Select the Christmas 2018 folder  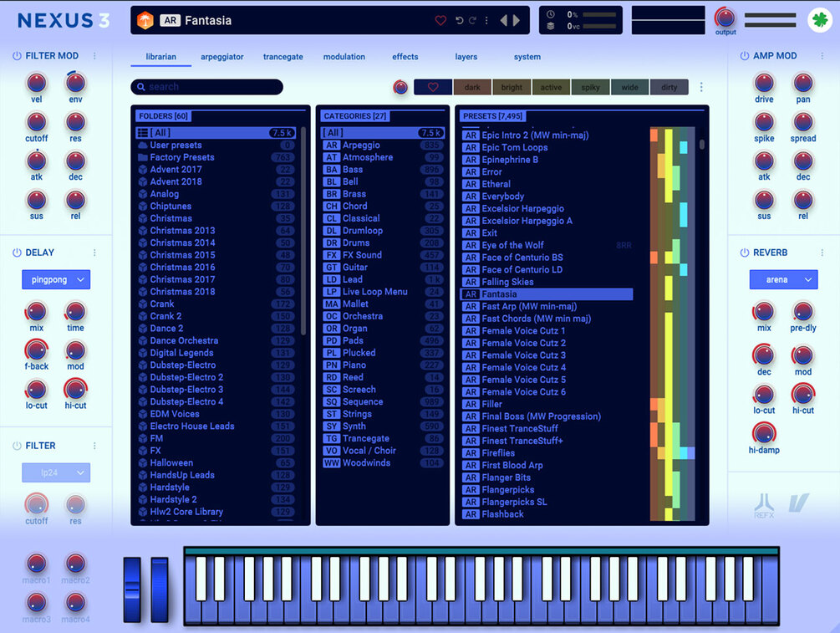216,292
